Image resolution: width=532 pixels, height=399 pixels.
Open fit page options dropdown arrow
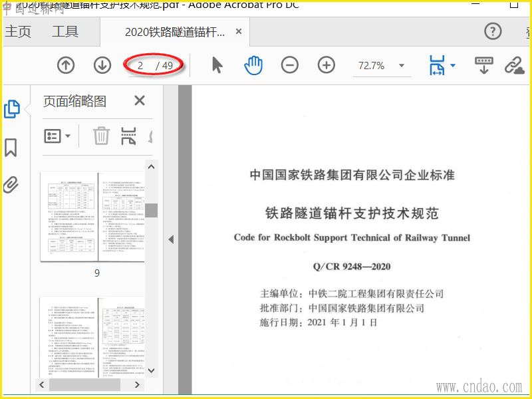tap(453, 65)
